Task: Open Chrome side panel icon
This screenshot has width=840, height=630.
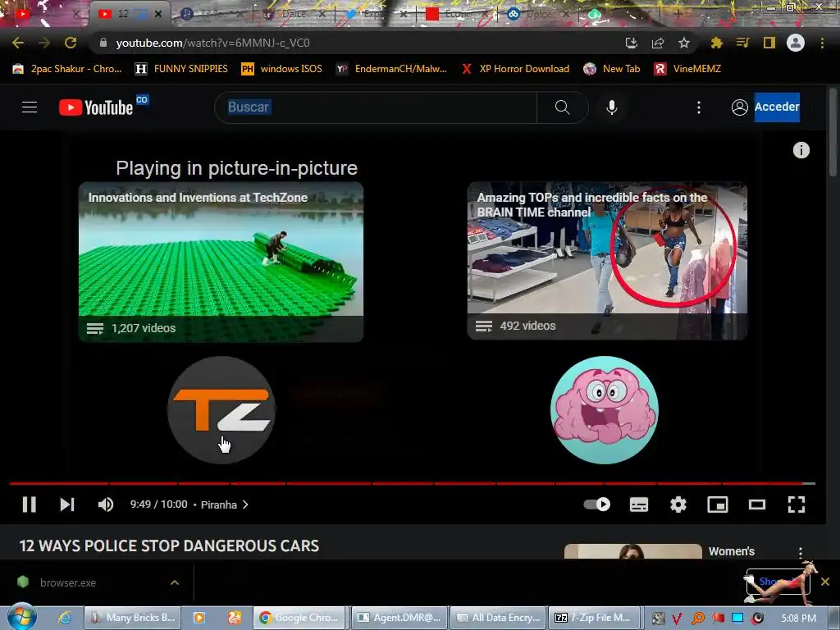Action: pyautogui.click(x=769, y=43)
